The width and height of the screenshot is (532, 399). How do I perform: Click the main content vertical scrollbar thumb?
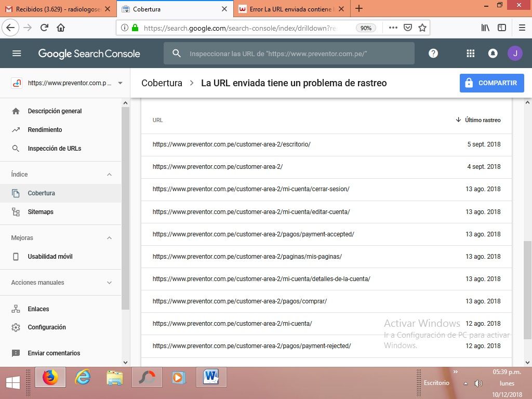[x=527, y=290]
